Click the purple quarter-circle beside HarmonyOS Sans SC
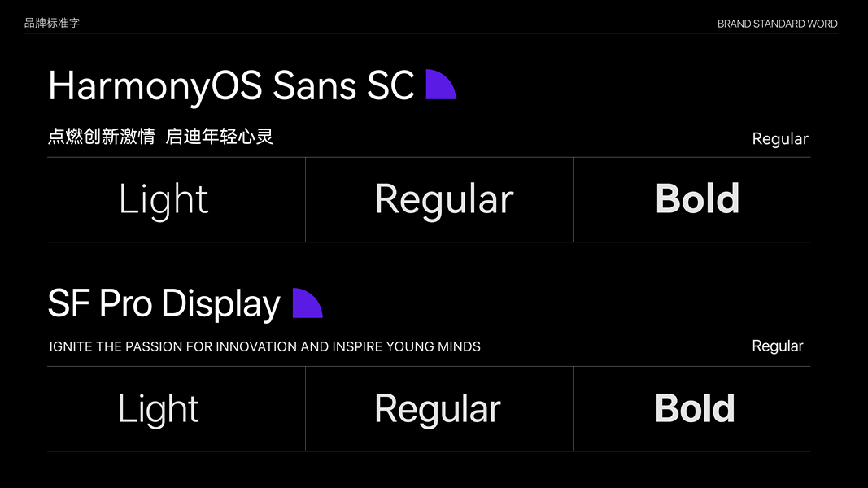The height and width of the screenshot is (488, 868). [x=438, y=86]
